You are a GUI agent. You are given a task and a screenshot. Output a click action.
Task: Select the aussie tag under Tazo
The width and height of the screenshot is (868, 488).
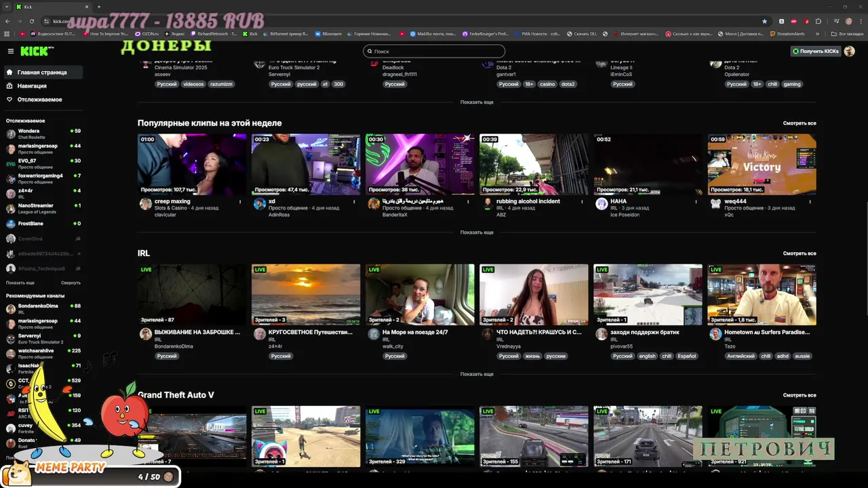click(x=802, y=356)
